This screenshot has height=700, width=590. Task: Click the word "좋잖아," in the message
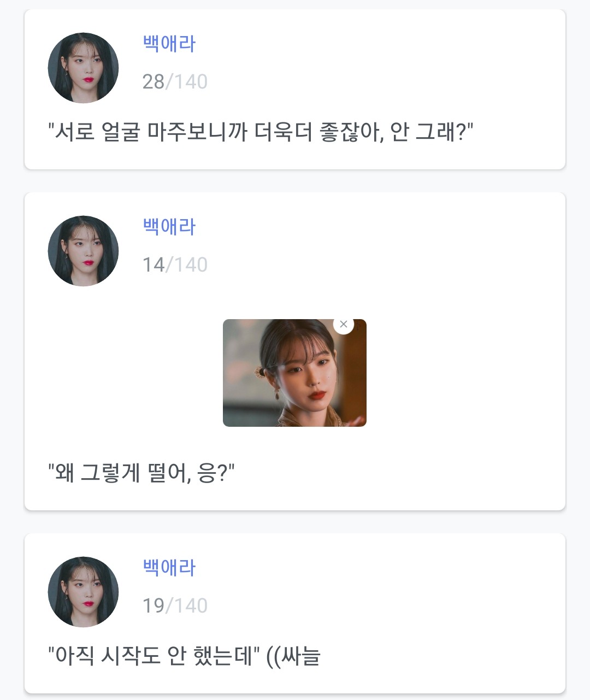[352, 132]
